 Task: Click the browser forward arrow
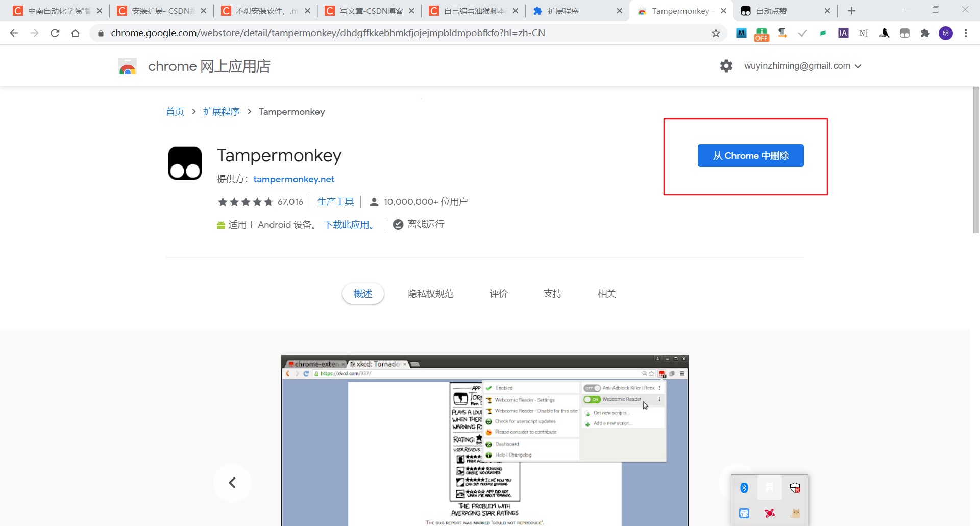34,33
